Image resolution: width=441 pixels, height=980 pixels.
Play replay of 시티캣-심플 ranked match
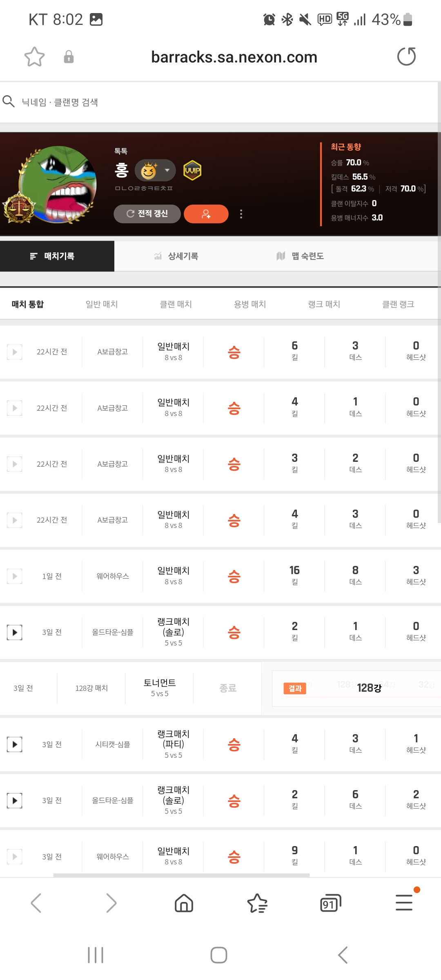[x=15, y=744]
